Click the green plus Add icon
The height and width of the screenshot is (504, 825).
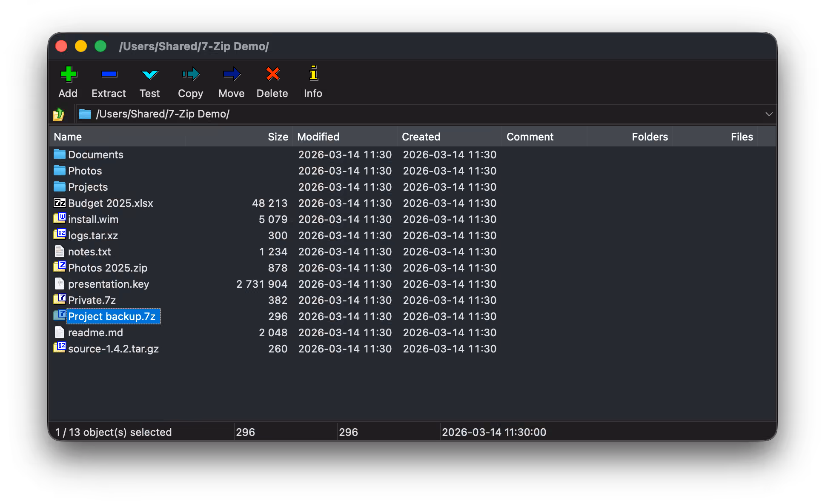point(68,74)
